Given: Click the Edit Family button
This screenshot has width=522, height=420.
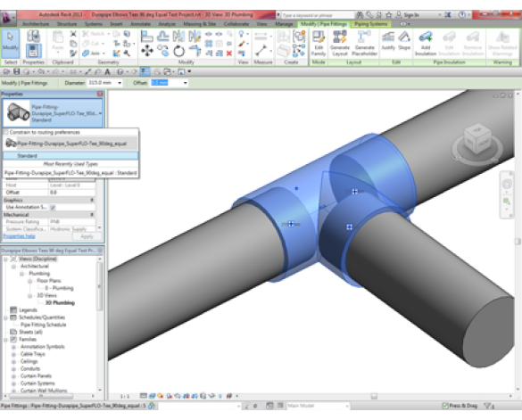Looking at the screenshot, I should [319, 44].
